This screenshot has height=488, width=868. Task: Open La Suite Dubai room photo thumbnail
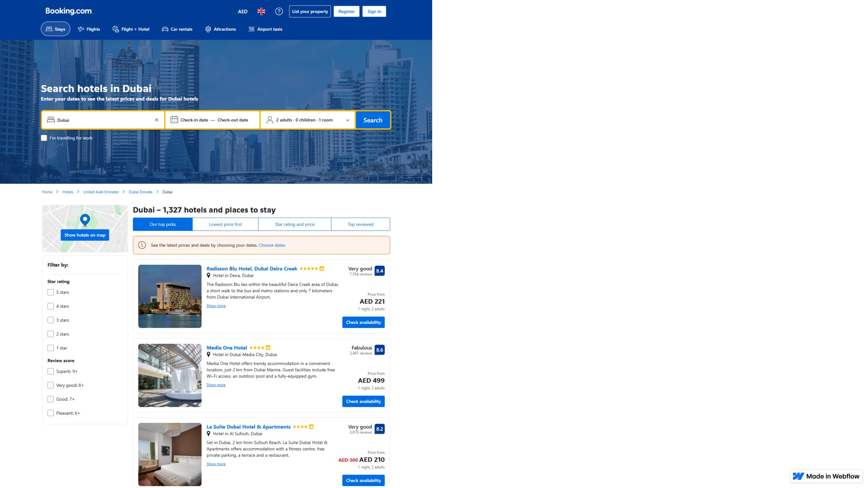click(170, 455)
